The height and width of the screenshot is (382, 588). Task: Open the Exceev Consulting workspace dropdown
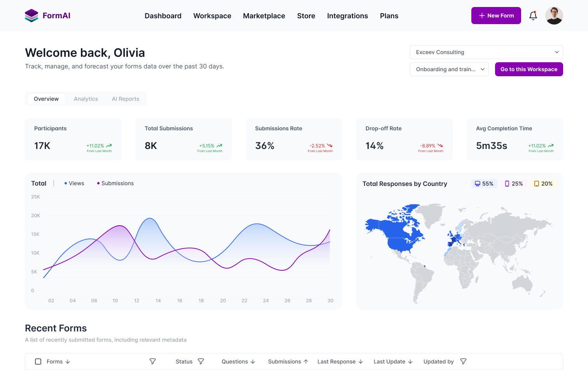(x=486, y=52)
